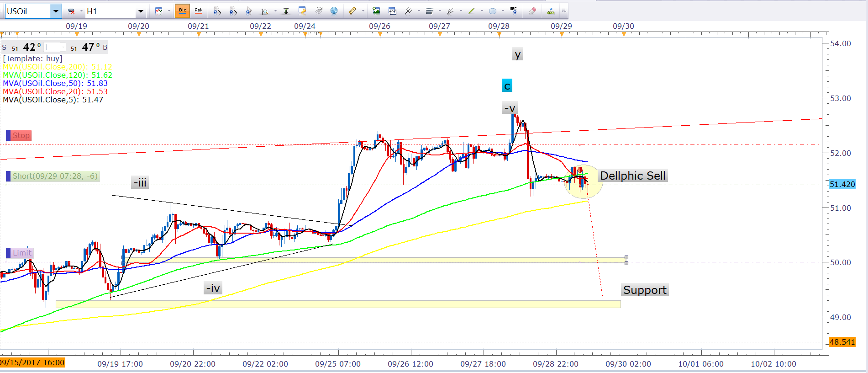The height and width of the screenshot is (373, 868).
Task: Choose the ruler measurement tool
Action: [352, 11]
